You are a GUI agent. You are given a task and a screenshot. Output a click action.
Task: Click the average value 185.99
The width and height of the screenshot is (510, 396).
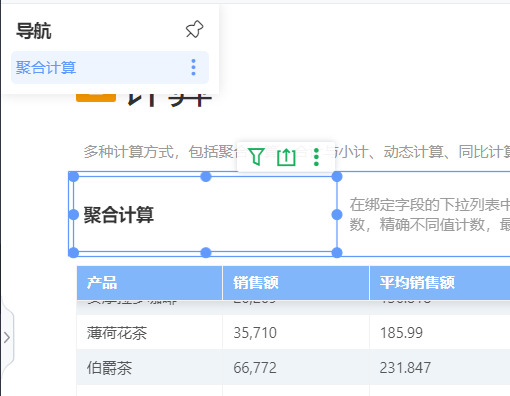(401, 333)
